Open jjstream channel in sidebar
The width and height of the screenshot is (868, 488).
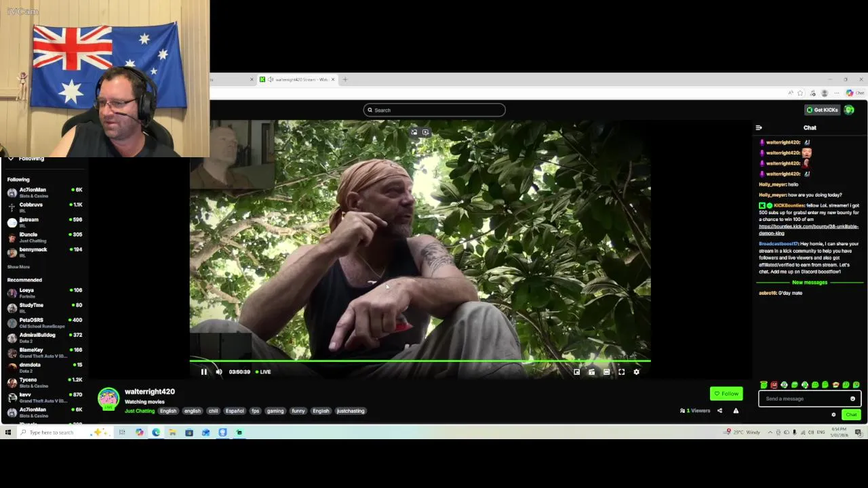point(45,222)
